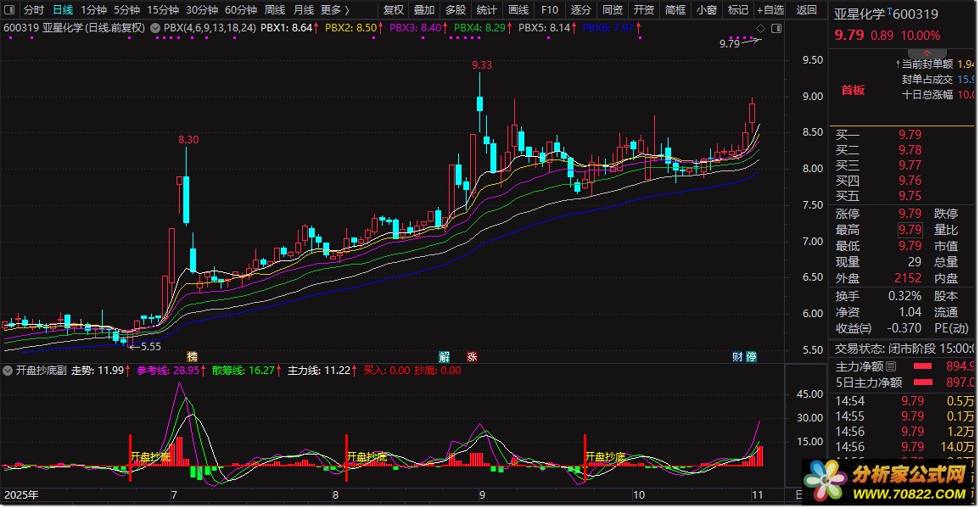The image size is (980, 508).
Task: Switch to 15分钟 period
Action: click(x=163, y=10)
